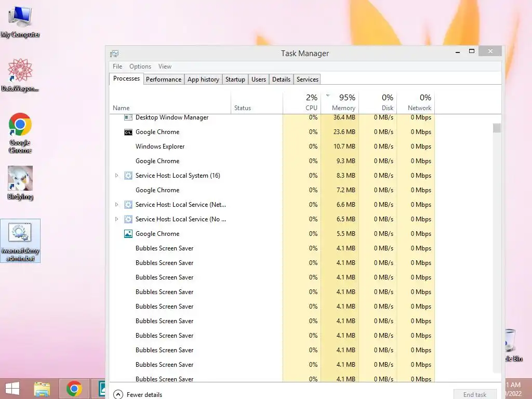
Task: Switch to the Services tab
Action: tap(308, 79)
